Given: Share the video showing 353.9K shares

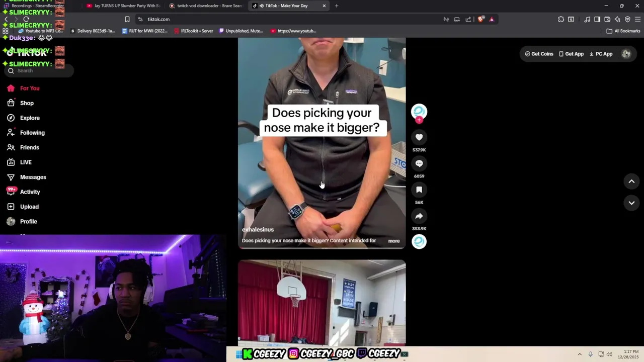Looking at the screenshot, I should click(x=419, y=216).
